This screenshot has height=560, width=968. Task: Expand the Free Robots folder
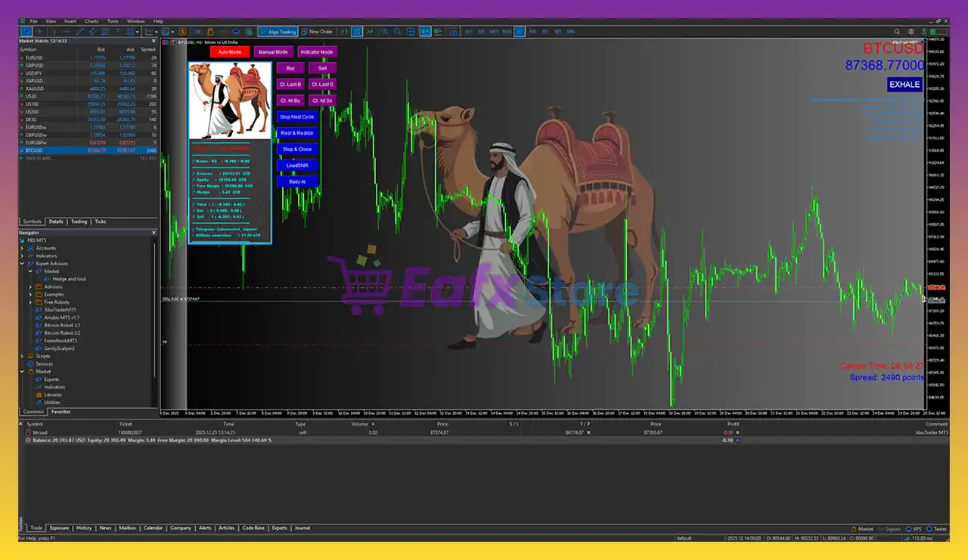tap(30, 302)
